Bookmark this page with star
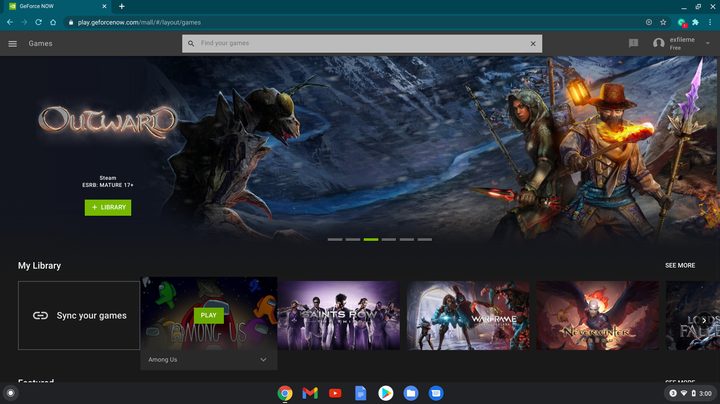Viewport: 720px width, 404px height. pos(663,22)
